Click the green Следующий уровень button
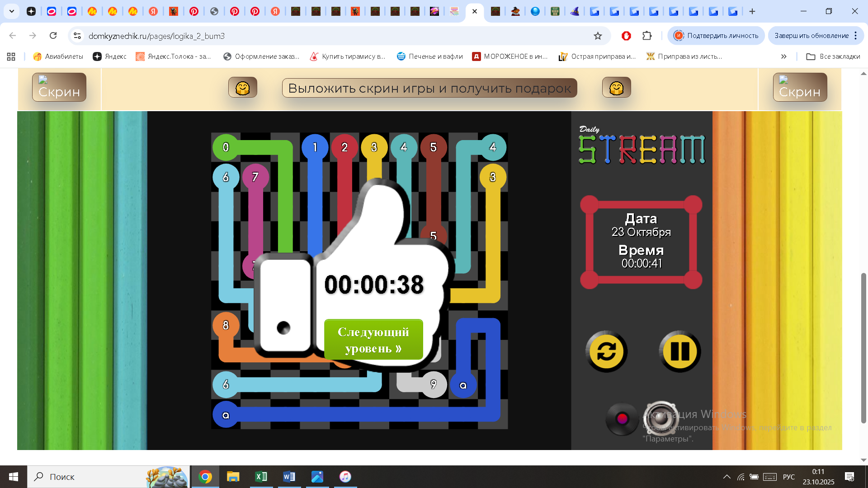Viewport: 868px width, 488px height. (373, 340)
